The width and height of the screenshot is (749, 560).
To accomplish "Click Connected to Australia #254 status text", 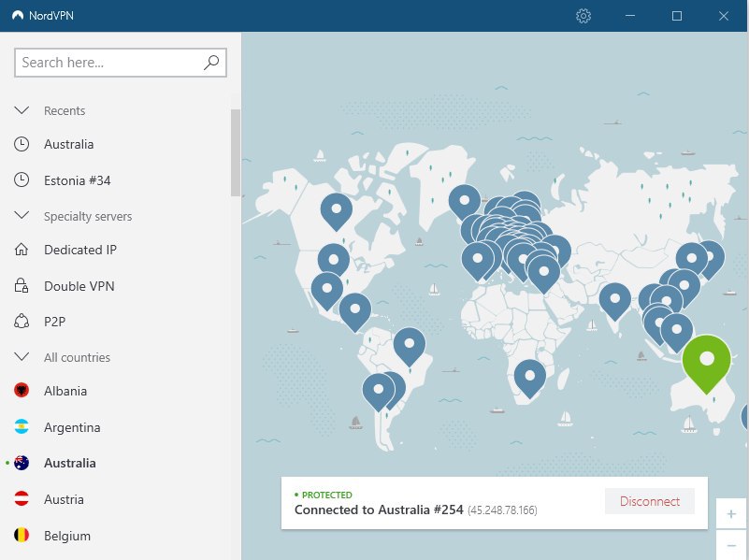I will [x=379, y=510].
